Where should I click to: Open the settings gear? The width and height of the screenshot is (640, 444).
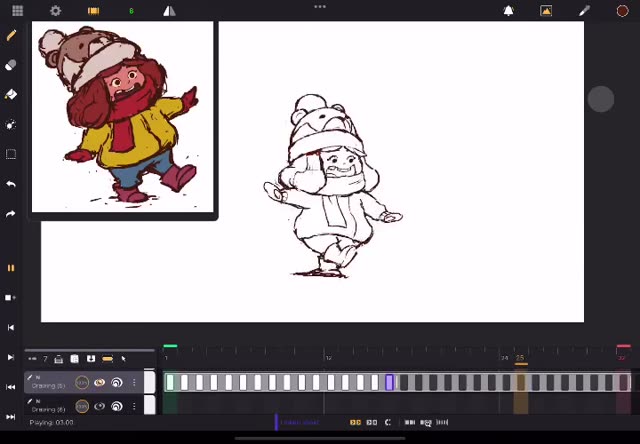click(x=55, y=11)
